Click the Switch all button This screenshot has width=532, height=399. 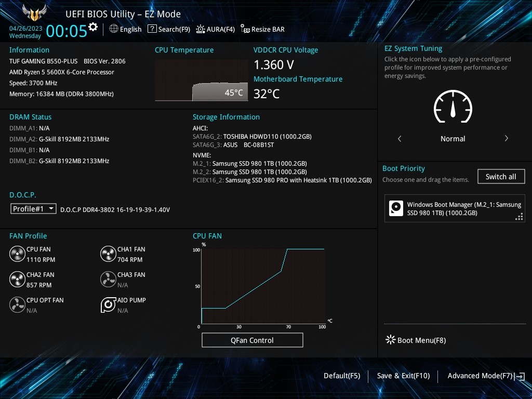pos(501,177)
